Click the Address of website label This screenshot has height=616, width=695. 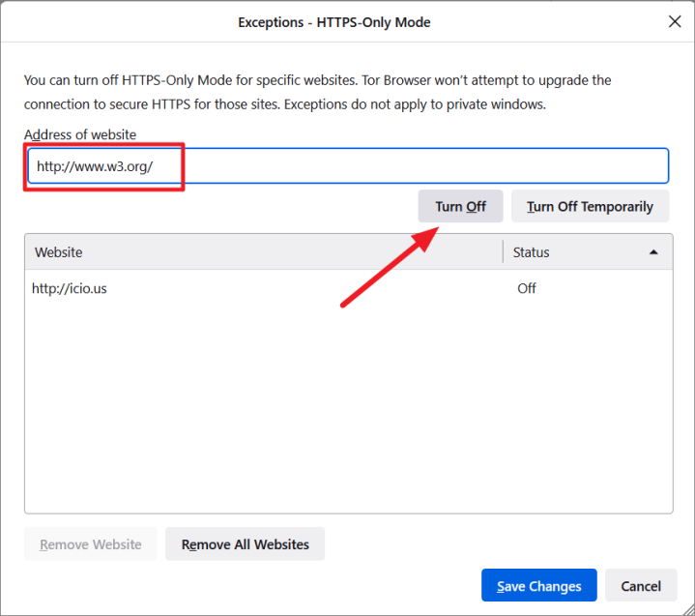point(80,134)
